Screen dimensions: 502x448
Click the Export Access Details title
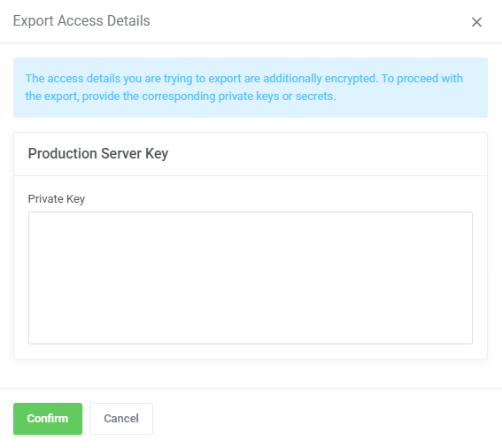(81, 21)
